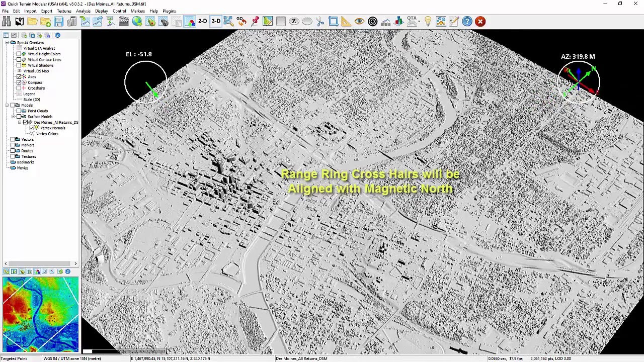Viewport: 644px width, 362px height.
Task: Select the Legend tree item
Action: (29, 94)
